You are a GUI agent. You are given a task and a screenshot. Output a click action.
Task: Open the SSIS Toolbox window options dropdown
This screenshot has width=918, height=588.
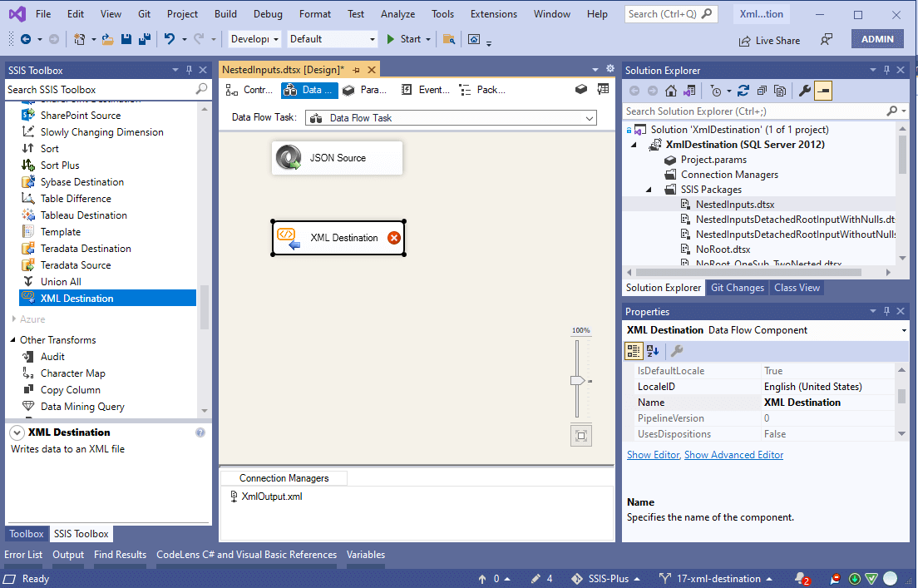(175, 70)
